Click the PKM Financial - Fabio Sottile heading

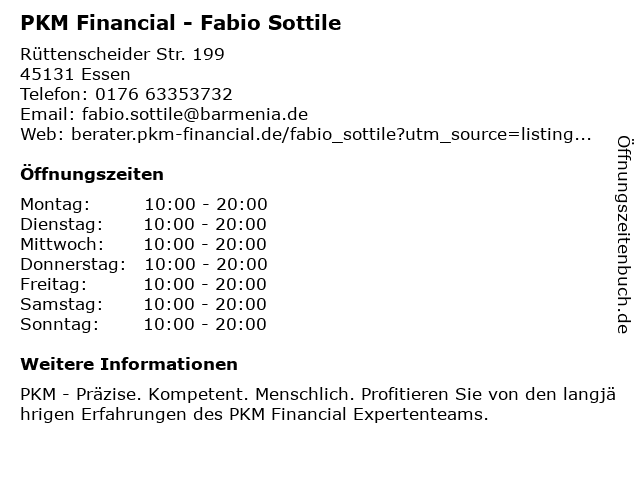pyautogui.click(x=180, y=22)
